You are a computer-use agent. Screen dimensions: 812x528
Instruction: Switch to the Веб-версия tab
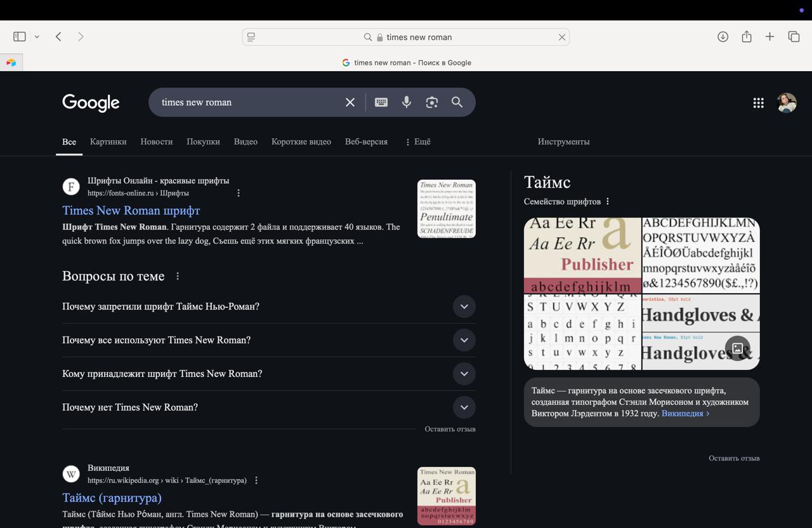366,142
